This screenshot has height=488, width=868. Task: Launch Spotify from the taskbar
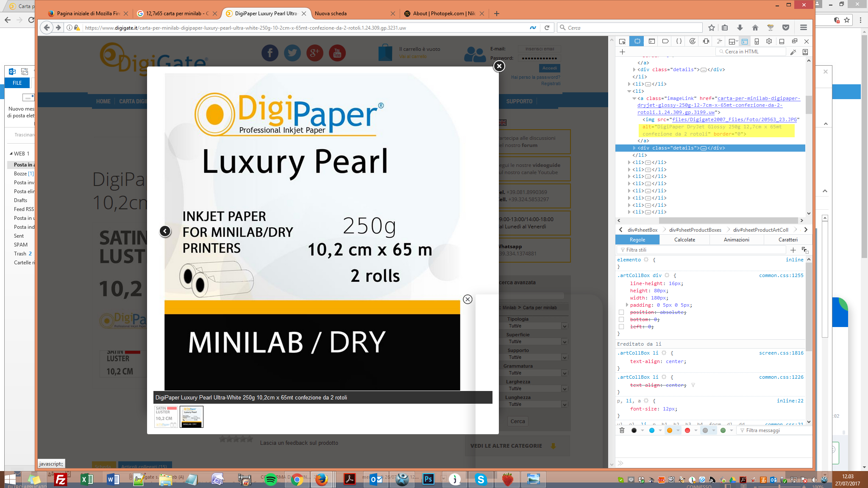coord(270,480)
